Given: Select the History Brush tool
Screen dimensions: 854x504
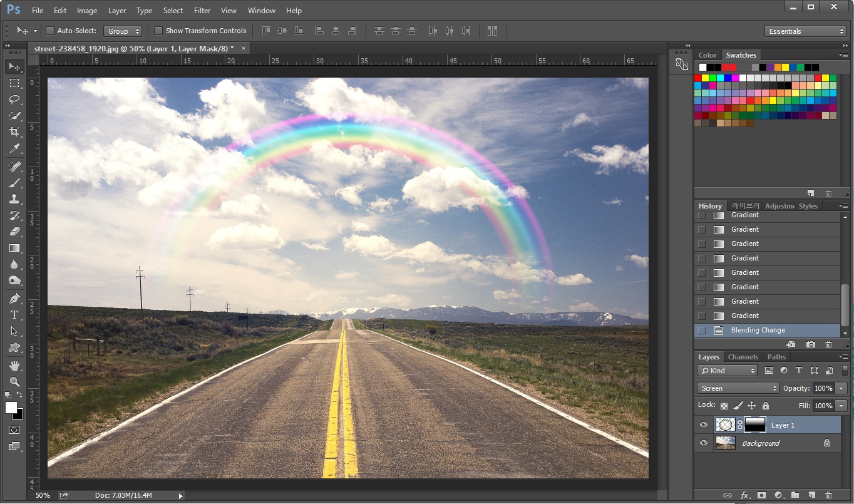Looking at the screenshot, I should tap(14, 215).
